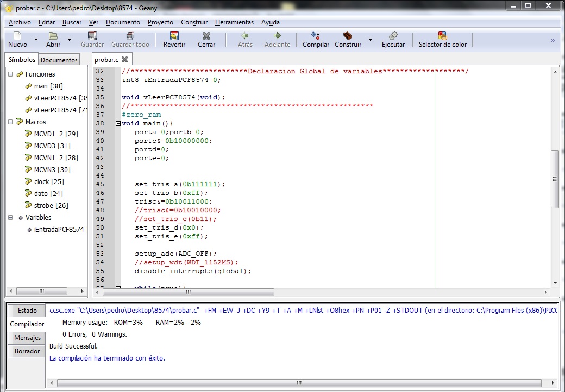This screenshot has width=565, height=392.
Task: Click the Compilar toolbar icon
Action: [316, 35]
